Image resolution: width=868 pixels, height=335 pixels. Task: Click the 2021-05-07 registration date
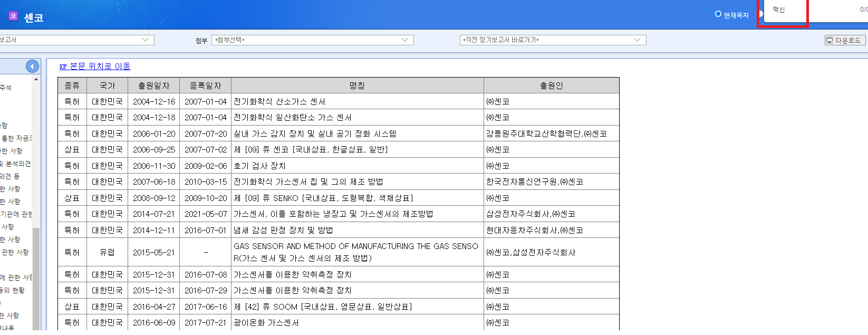(x=206, y=214)
